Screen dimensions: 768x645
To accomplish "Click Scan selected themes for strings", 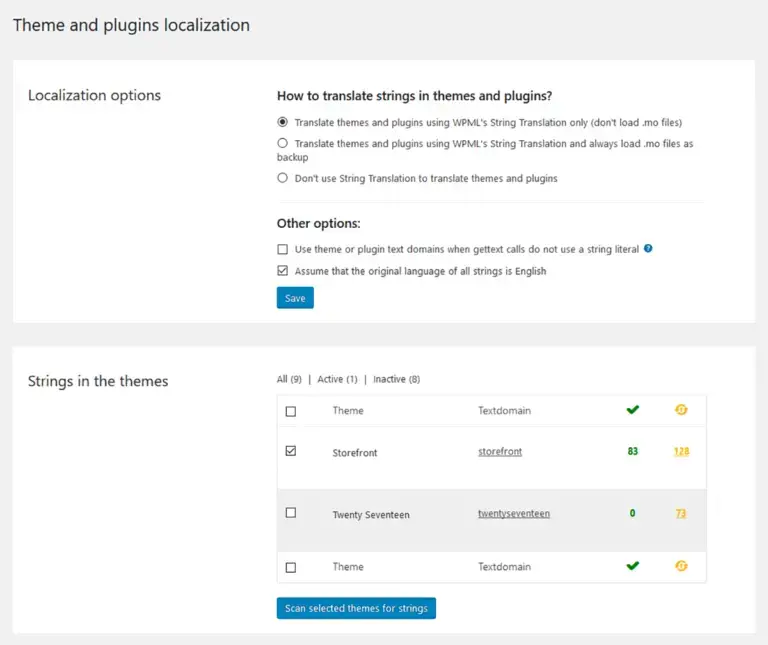I will (x=356, y=608).
